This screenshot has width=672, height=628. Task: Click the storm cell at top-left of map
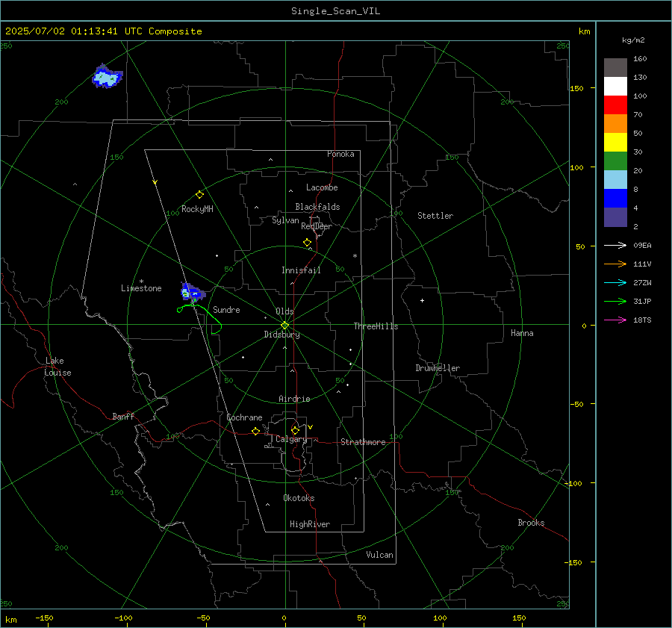[107, 77]
